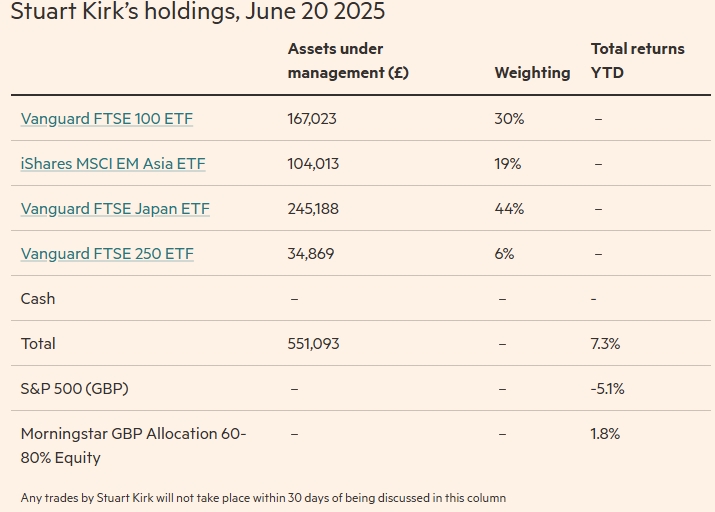
Task: Click the table title Stuart Kirk's holdings
Action: coord(197,13)
